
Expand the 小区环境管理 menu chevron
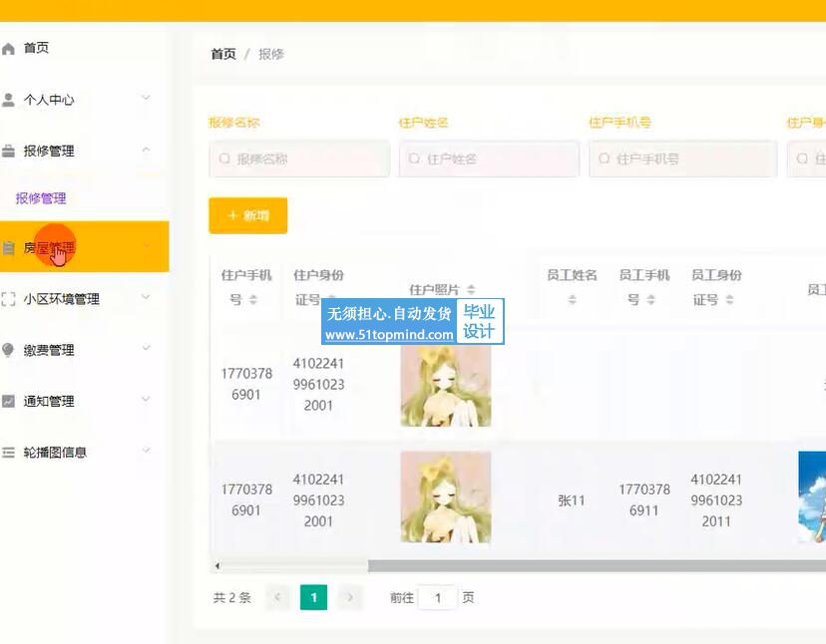(x=146, y=297)
